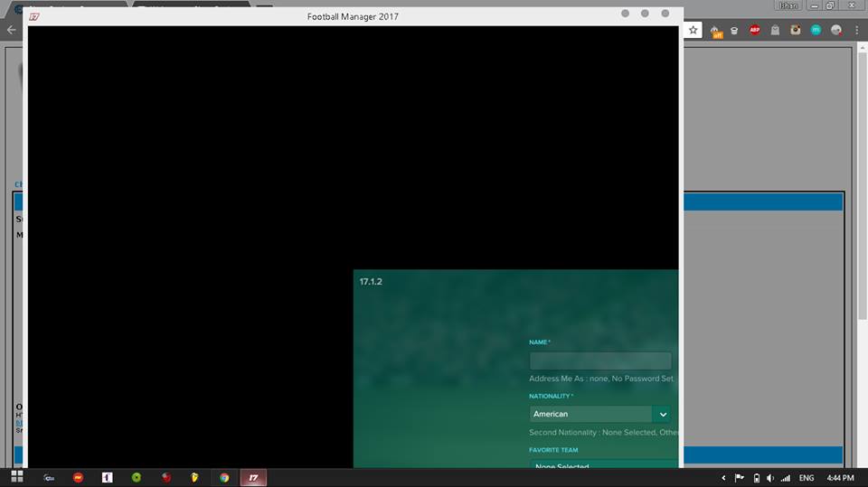Open Football Manager 17 from the taskbar
The height and width of the screenshot is (487, 868).
pyautogui.click(x=253, y=477)
